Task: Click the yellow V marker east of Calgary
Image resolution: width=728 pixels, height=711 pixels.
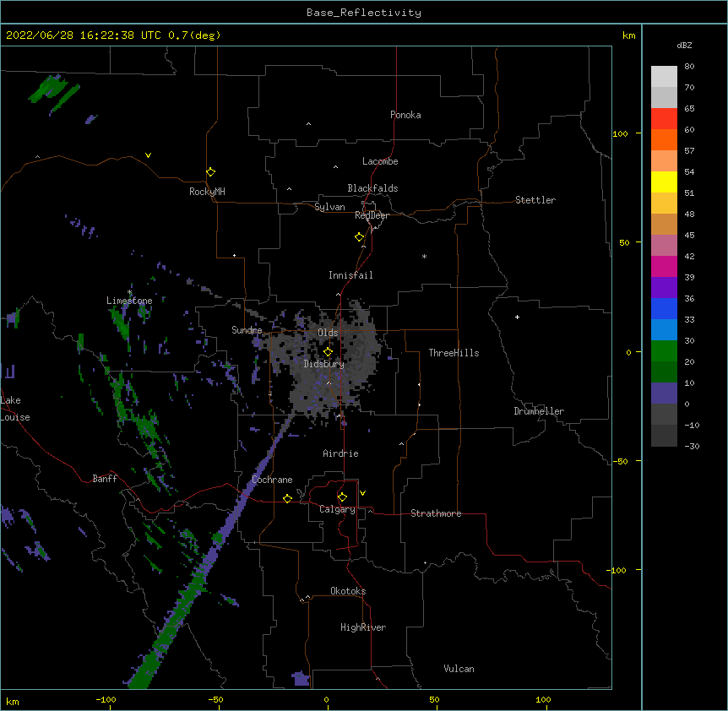Action: 362,493
